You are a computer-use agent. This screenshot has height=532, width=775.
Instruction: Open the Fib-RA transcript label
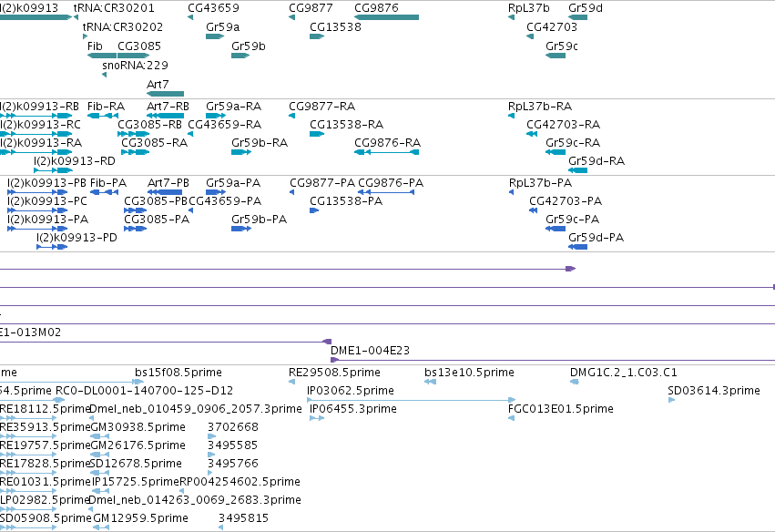[x=107, y=107]
